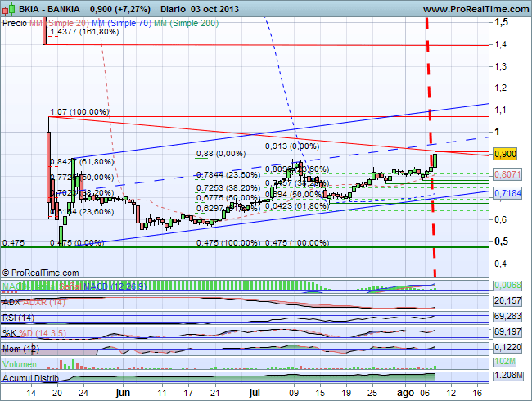
Task: Click the 0,475 support label at left edge
Action: tap(14, 242)
